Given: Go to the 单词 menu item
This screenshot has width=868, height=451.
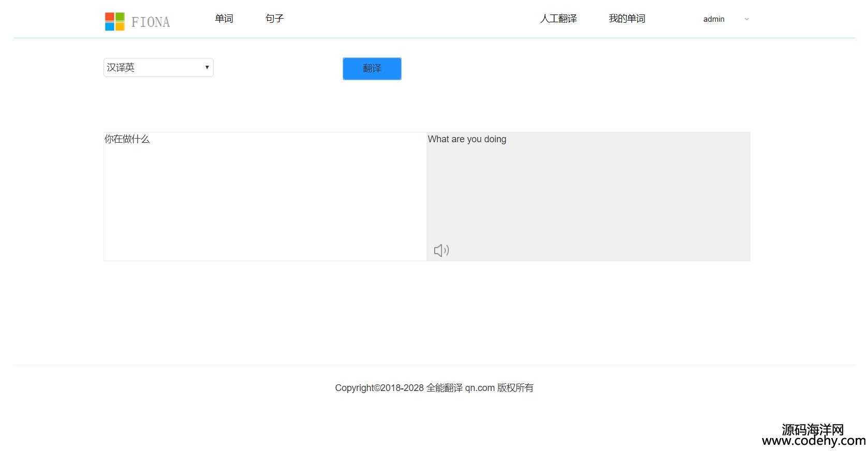Looking at the screenshot, I should pos(224,19).
